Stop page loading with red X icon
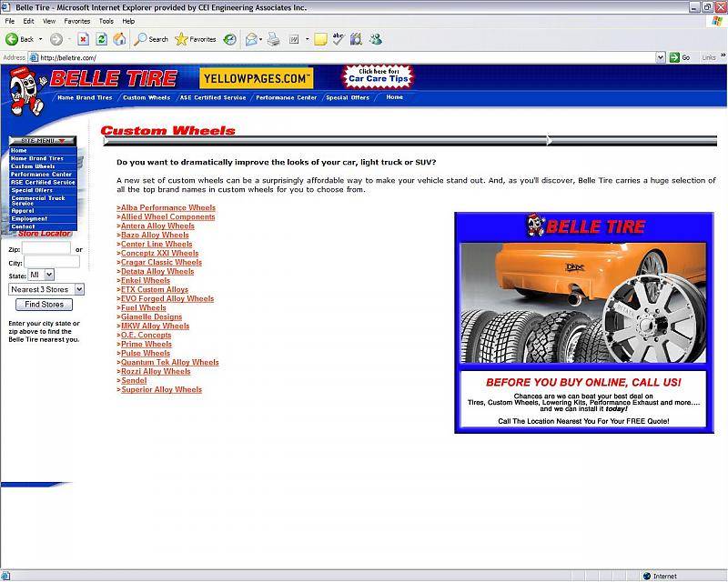 83,39
